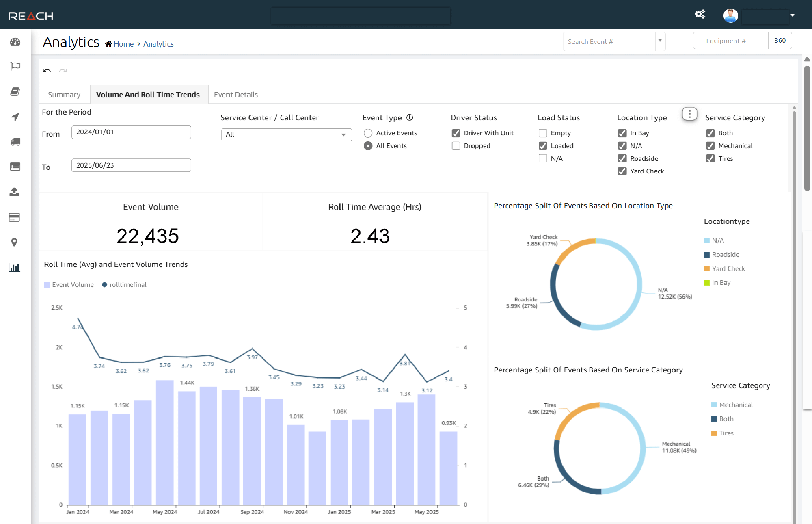Uncheck the Loaded load status checkbox
812x524 pixels.
tap(543, 146)
